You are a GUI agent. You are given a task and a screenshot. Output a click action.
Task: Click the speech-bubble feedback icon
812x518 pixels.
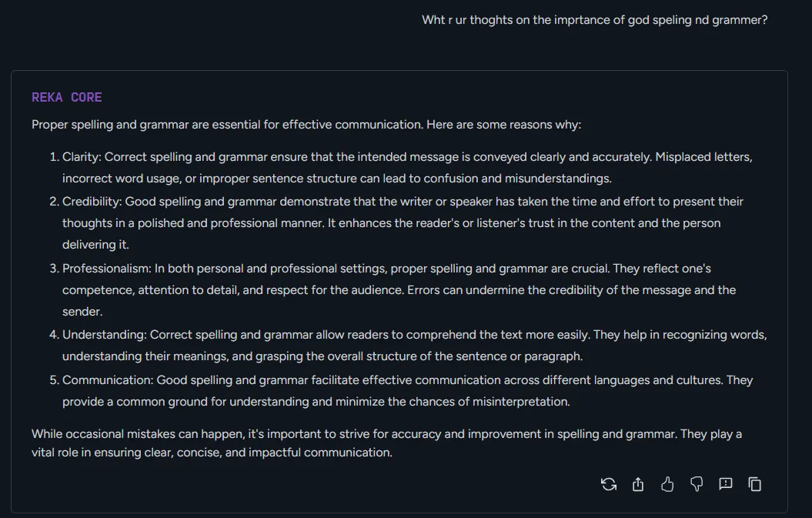coord(725,483)
